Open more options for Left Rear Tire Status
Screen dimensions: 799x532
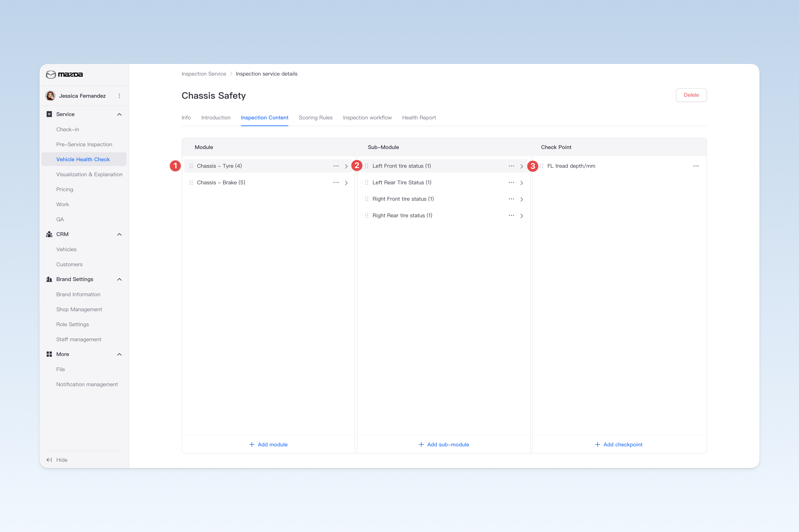click(511, 183)
